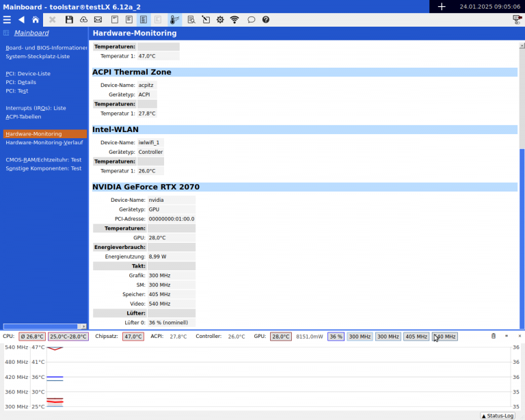The height and width of the screenshot is (420, 525).
Task: Click the Mainboard heading link
Action: point(31,33)
